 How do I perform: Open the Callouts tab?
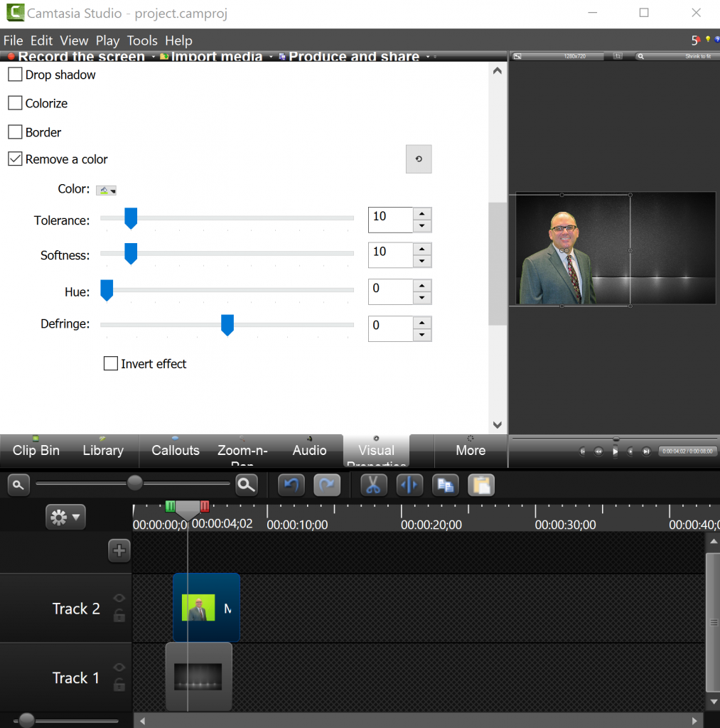tap(176, 450)
